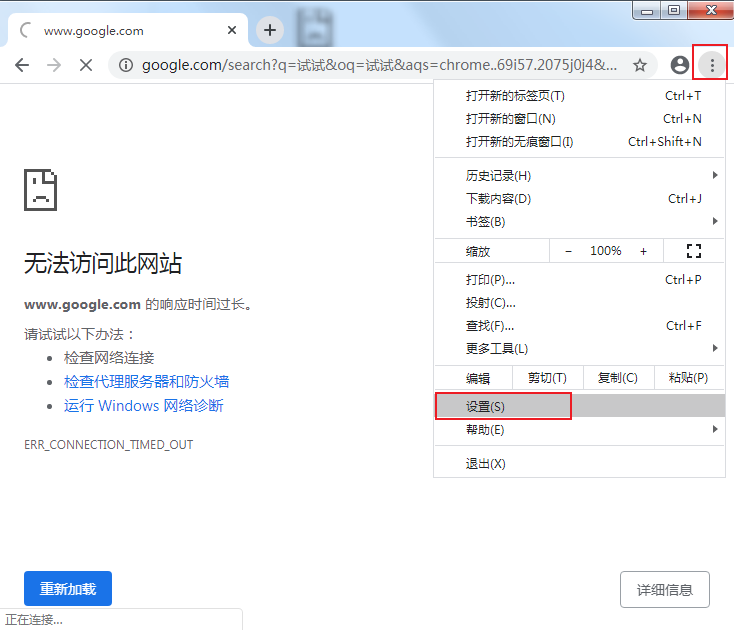This screenshot has height=630, width=734.
Task: Click 剪切(T) cut button
Action: [x=548, y=378]
